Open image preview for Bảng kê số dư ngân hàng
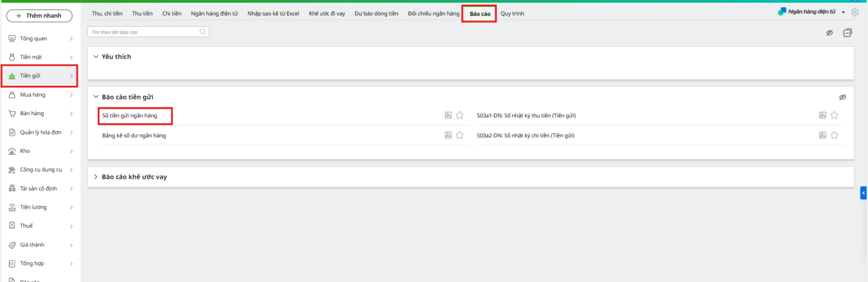 point(448,135)
